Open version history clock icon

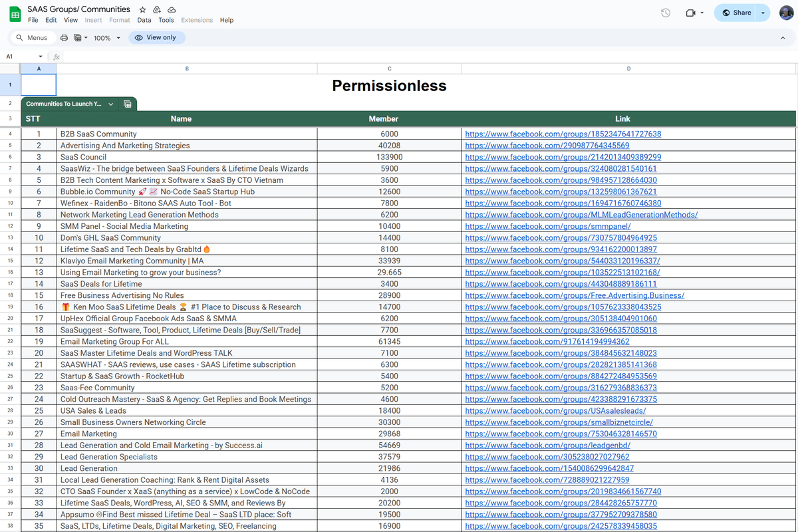pos(666,13)
